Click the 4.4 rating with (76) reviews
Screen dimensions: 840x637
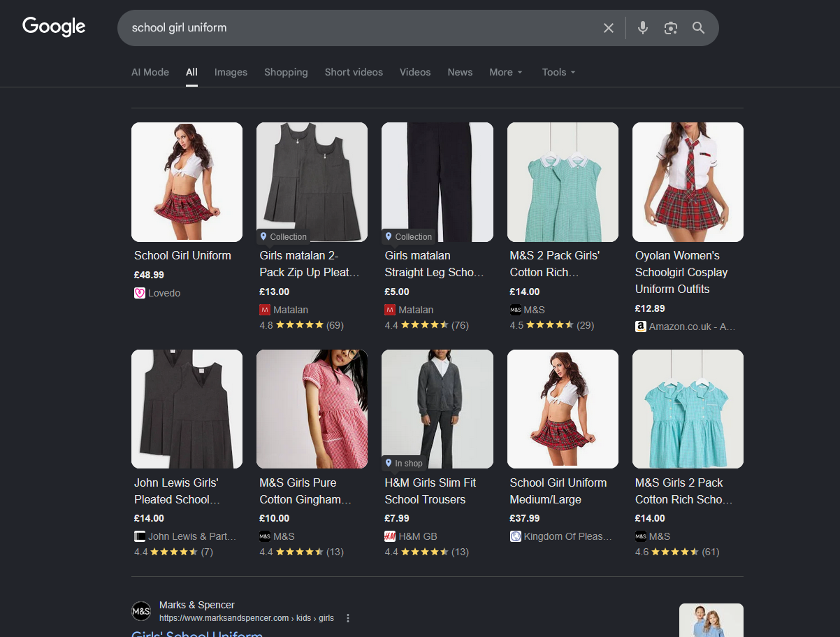click(426, 325)
